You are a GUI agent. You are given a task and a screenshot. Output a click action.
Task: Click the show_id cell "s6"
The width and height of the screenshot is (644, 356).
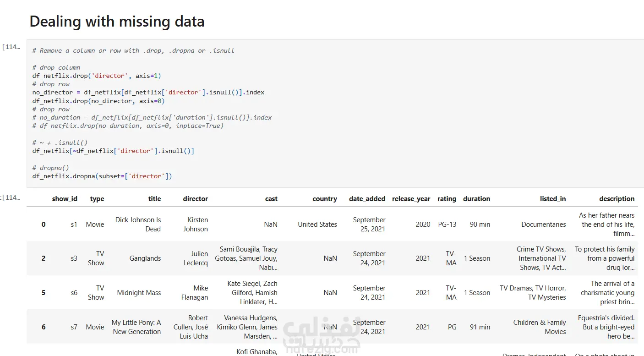[x=74, y=293]
